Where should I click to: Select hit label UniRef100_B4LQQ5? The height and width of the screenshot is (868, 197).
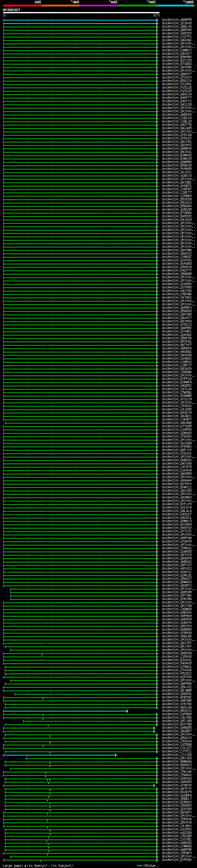pyautogui.click(x=177, y=128)
